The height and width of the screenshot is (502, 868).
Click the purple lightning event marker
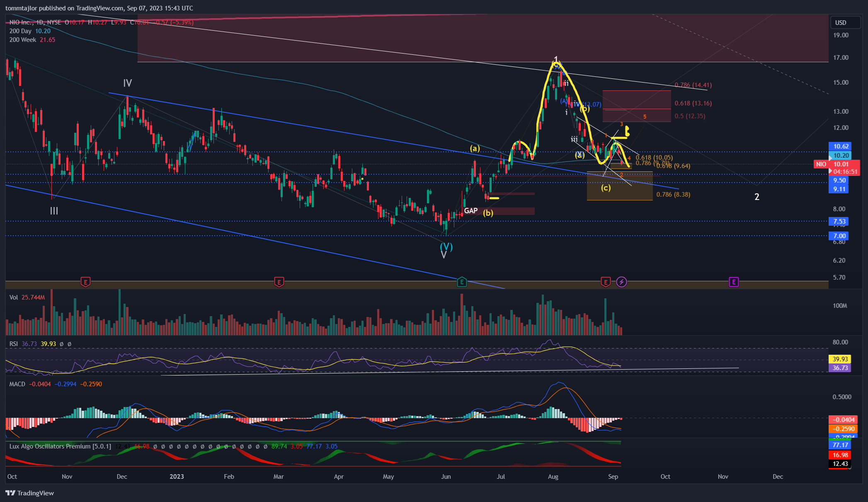(621, 282)
